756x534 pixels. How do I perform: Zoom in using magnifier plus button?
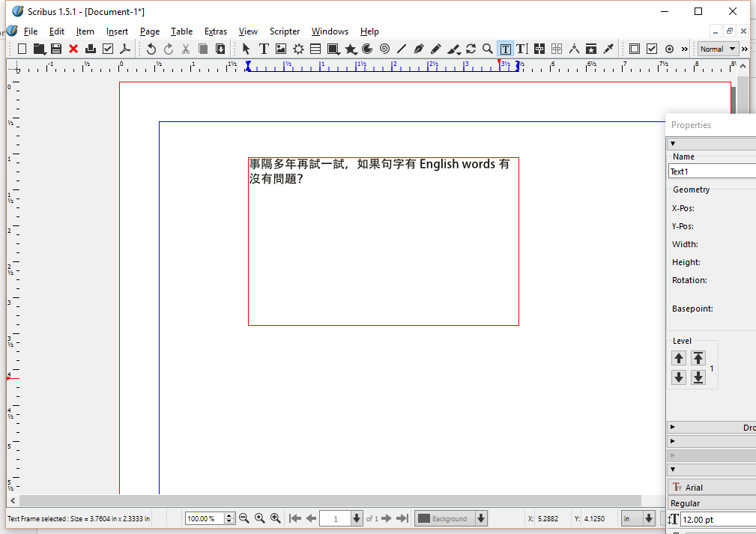[x=275, y=518]
